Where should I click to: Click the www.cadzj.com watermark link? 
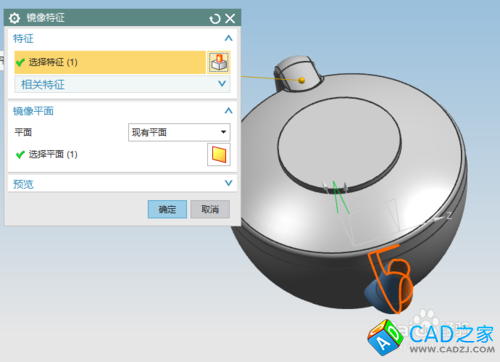pos(452,349)
